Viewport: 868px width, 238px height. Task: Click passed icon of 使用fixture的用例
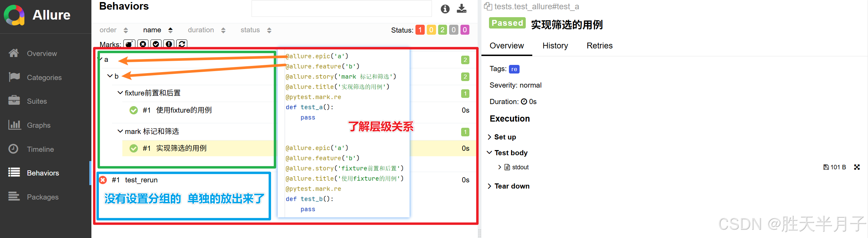point(134,110)
